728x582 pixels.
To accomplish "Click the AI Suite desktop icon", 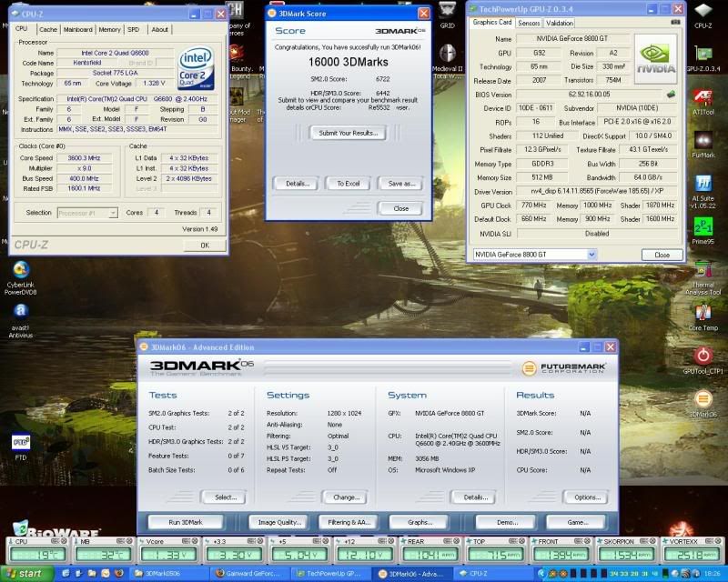I will tap(703, 185).
